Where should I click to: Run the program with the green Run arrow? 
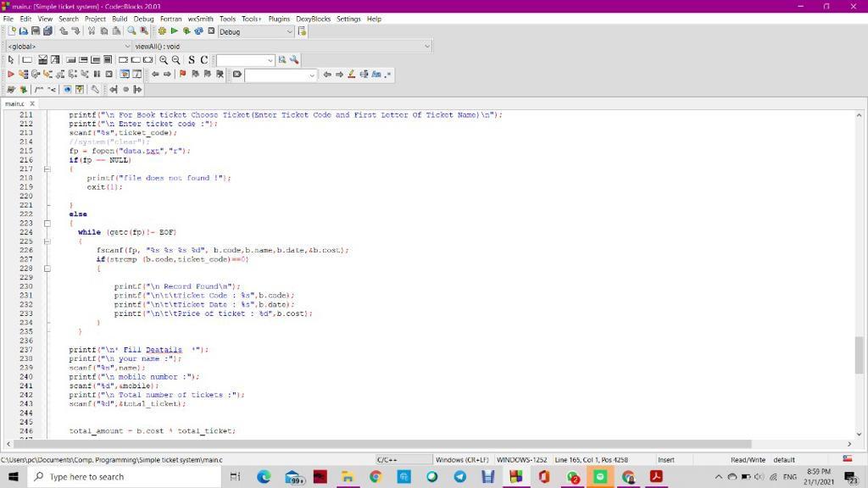(x=175, y=31)
